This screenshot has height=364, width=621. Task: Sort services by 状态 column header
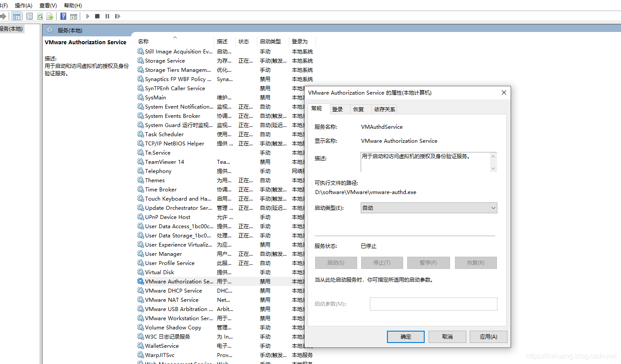(246, 41)
